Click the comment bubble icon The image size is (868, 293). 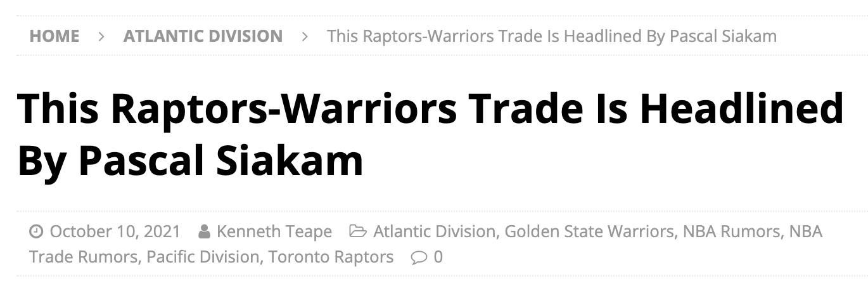[x=418, y=257]
